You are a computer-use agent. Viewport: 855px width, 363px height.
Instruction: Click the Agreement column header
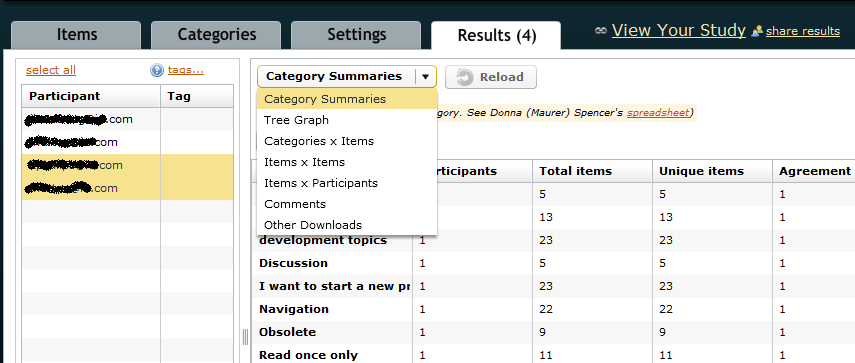[814, 171]
